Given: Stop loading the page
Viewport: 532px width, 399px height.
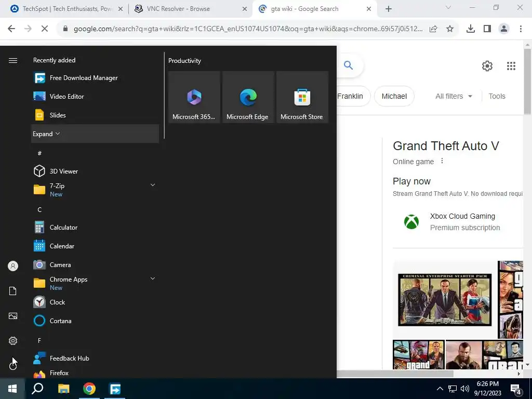Looking at the screenshot, I should tap(45, 29).
